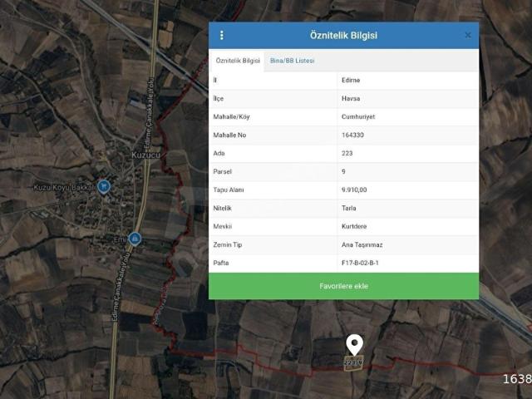Click the Mahalle/Köy row label
The height and width of the screenshot is (399, 532).
coord(231,116)
